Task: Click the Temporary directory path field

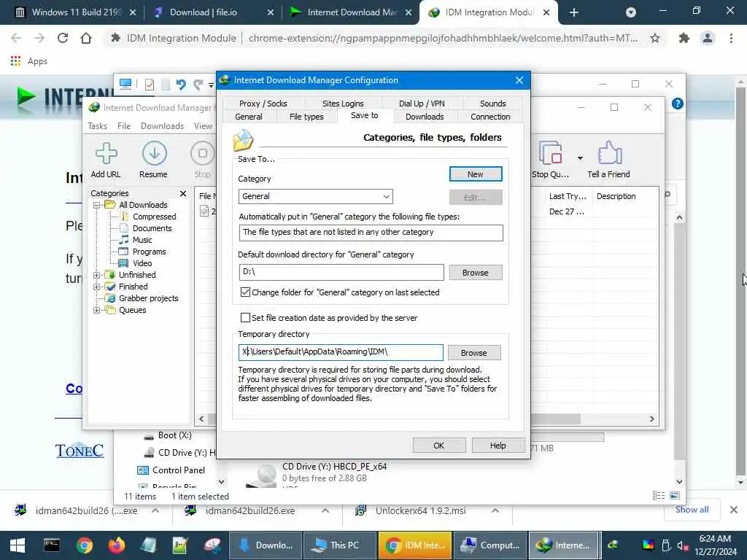Action: (341, 352)
